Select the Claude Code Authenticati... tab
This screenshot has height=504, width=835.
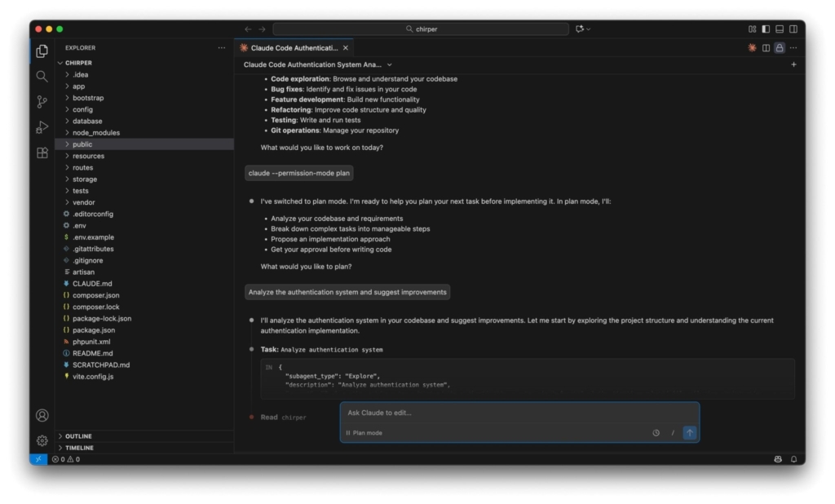(294, 48)
